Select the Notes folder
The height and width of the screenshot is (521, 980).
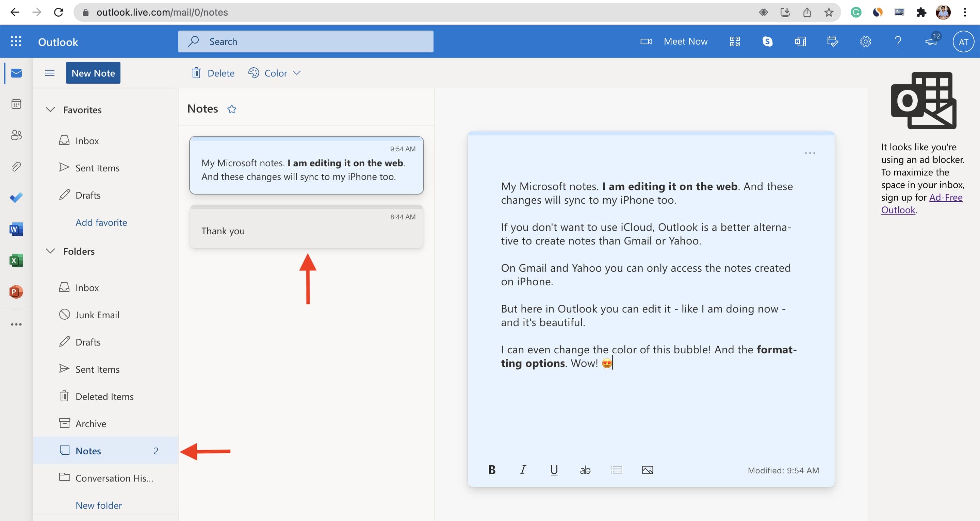[105, 451]
